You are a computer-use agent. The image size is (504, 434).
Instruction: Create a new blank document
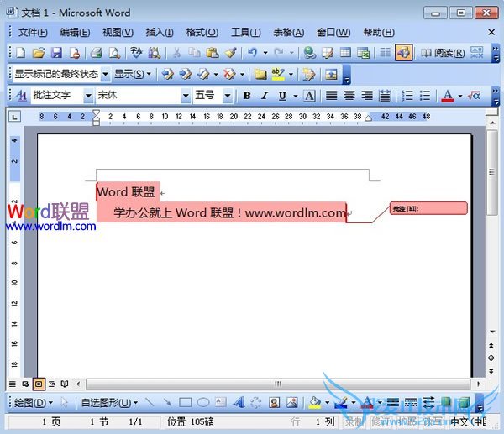[20, 52]
